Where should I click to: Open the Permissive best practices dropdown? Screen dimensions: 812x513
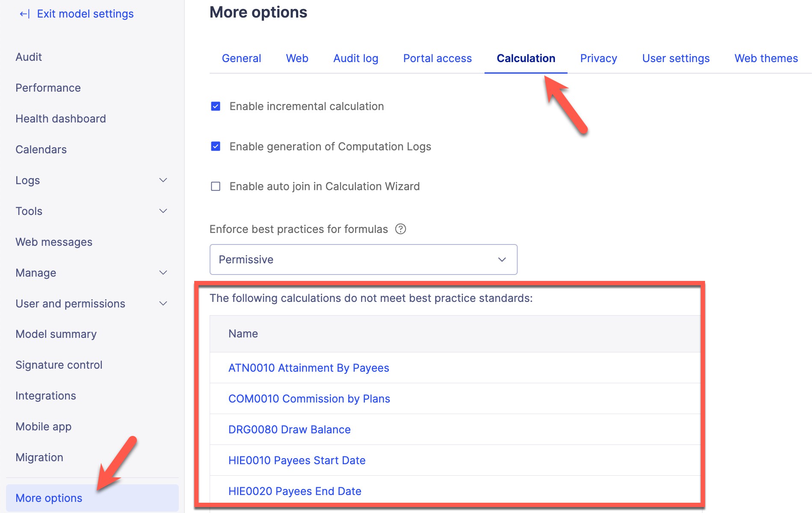tap(363, 259)
